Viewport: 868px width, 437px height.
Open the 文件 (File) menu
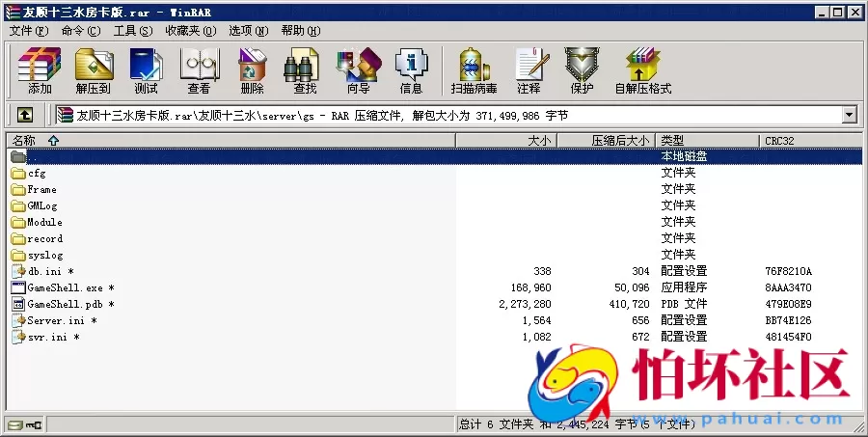(28, 30)
